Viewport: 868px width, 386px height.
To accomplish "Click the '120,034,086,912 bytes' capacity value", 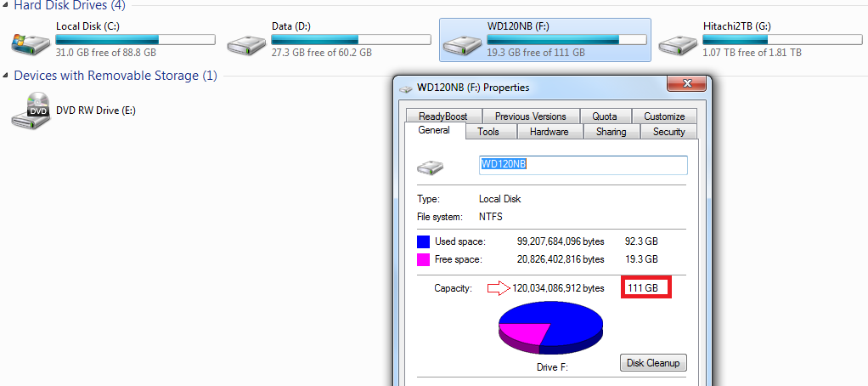I will point(558,288).
